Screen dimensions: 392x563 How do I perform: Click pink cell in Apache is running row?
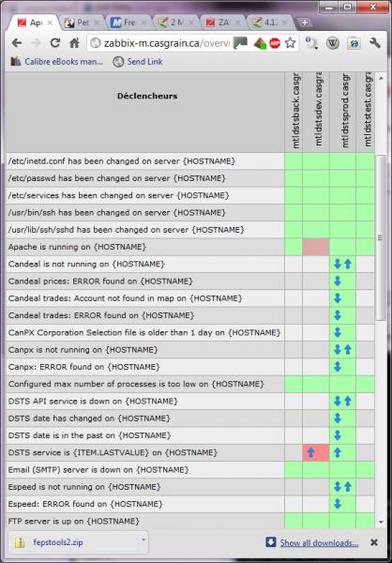coord(315,247)
